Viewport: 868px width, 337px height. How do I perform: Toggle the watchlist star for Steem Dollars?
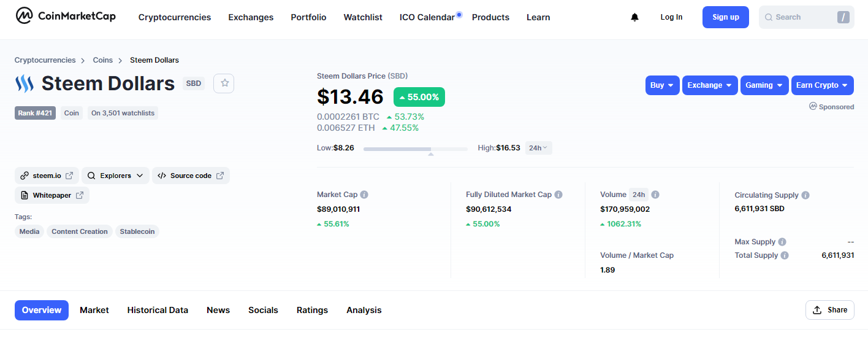(x=224, y=83)
